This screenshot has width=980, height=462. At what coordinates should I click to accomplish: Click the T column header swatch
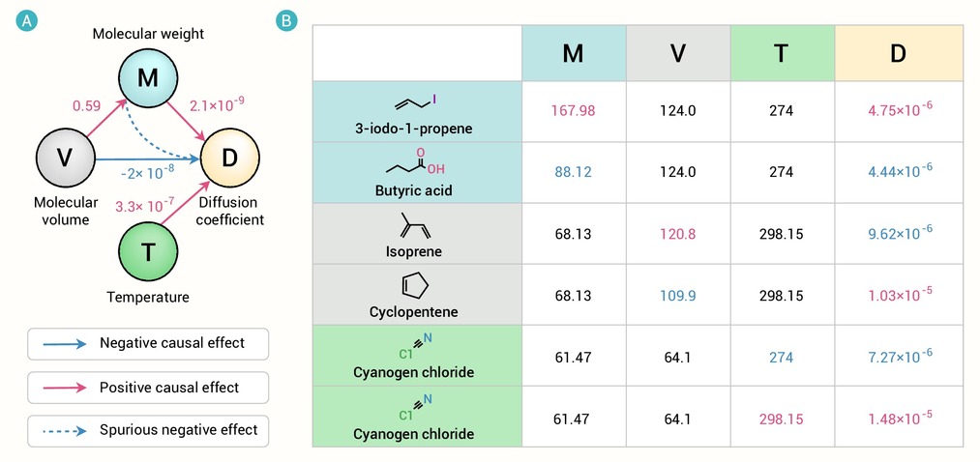[x=782, y=54]
